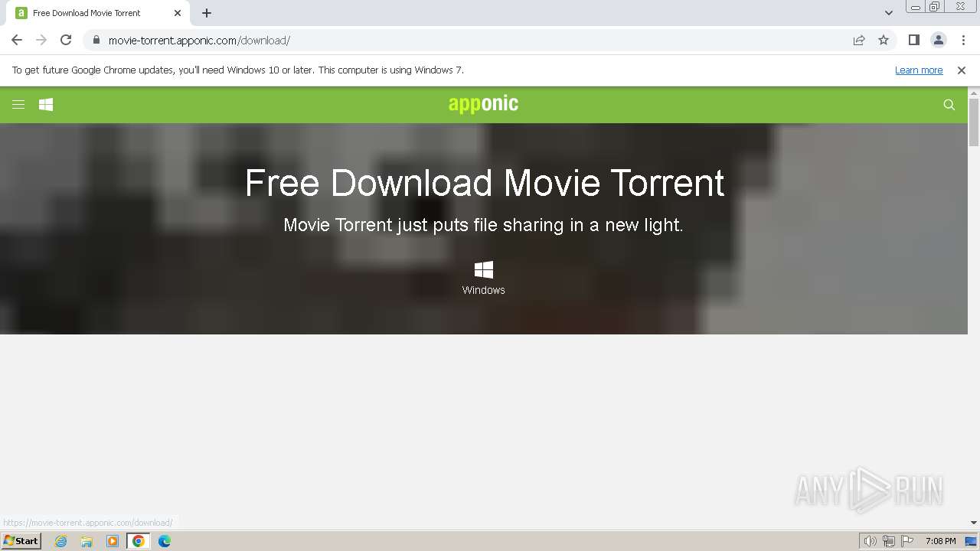Choose the Windows download icon under the headline
The height and width of the screenshot is (551, 980).
(484, 269)
